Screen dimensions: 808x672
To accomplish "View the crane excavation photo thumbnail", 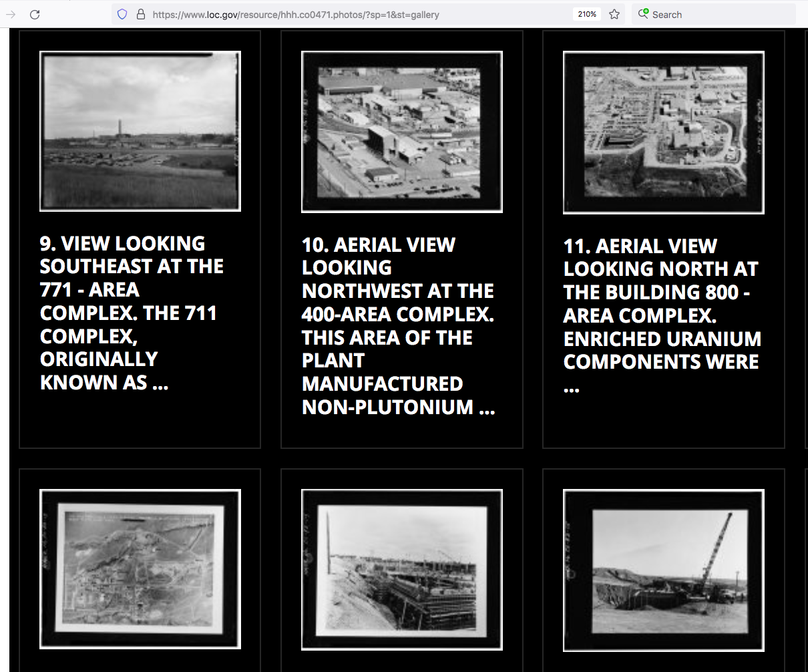I will [664, 569].
